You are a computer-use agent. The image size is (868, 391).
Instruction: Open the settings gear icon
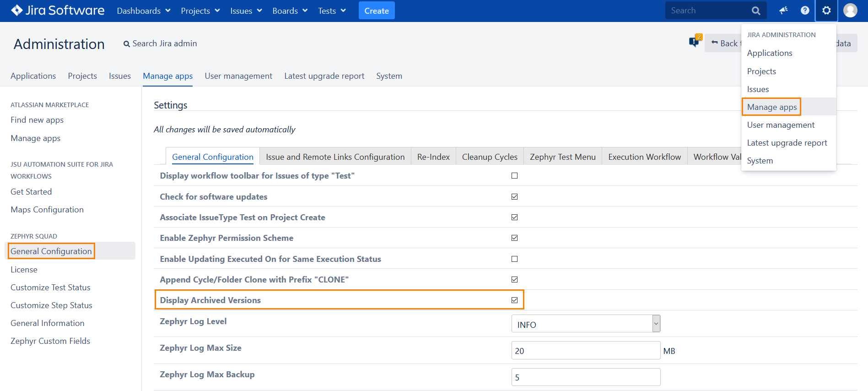[x=826, y=10]
